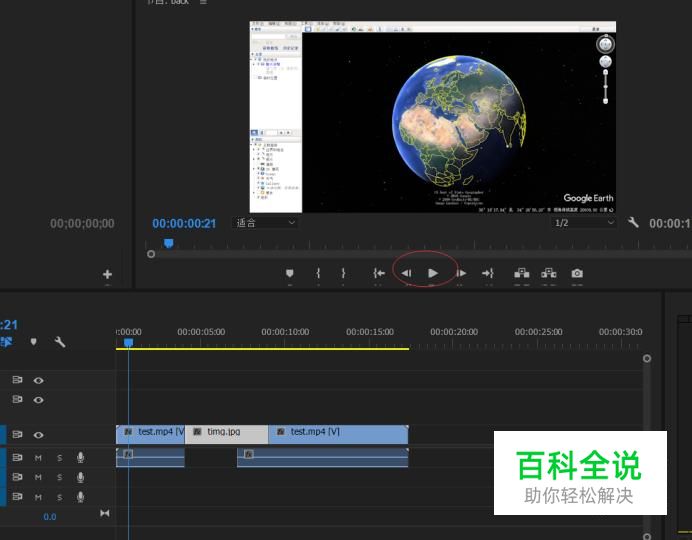
Task: Solo the third audio track (S)
Action: click(60, 497)
